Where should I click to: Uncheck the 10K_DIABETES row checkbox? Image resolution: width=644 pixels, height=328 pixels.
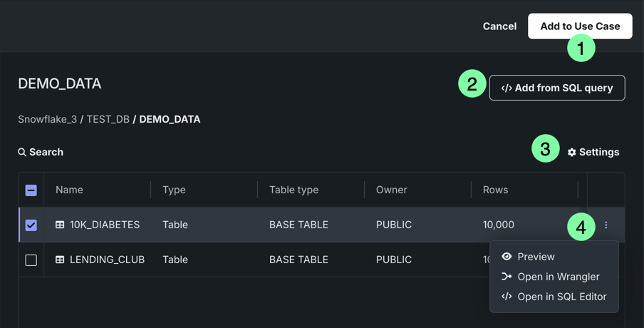coord(31,225)
